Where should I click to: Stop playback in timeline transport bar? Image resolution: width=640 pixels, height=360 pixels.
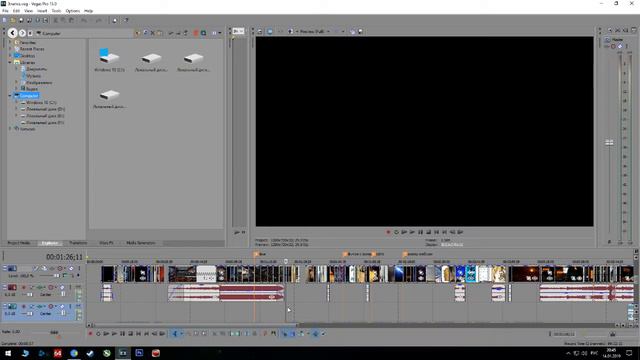(x=131, y=333)
